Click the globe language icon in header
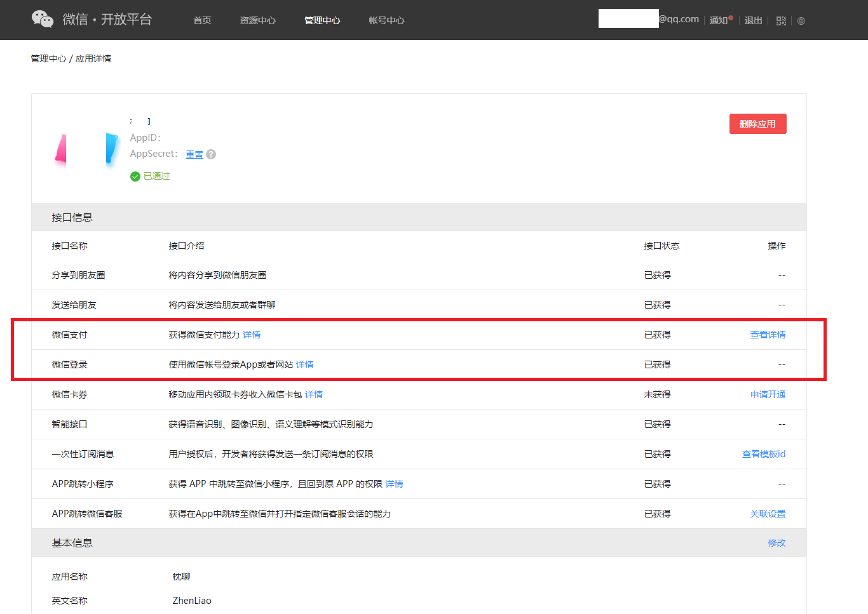Image resolution: width=868 pixels, height=614 pixels. coord(801,21)
